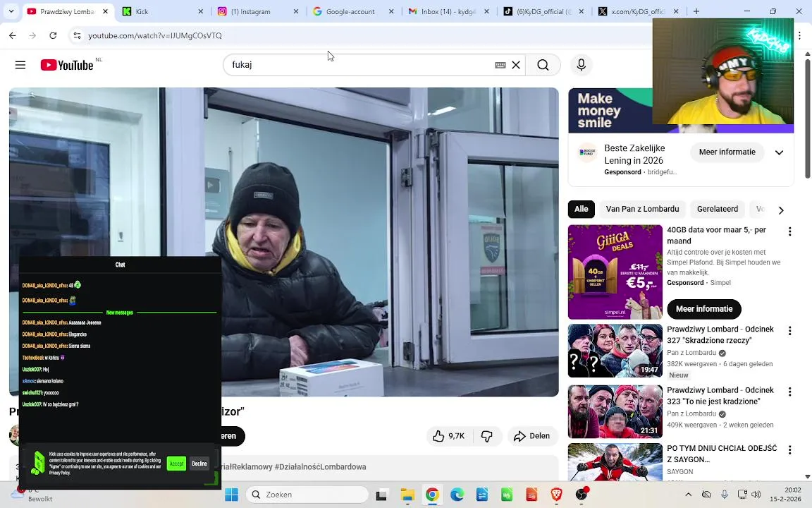This screenshot has height=508, width=812.
Task: Click Meer informatie on Simpel ad
Action: (x=703, y=309)
